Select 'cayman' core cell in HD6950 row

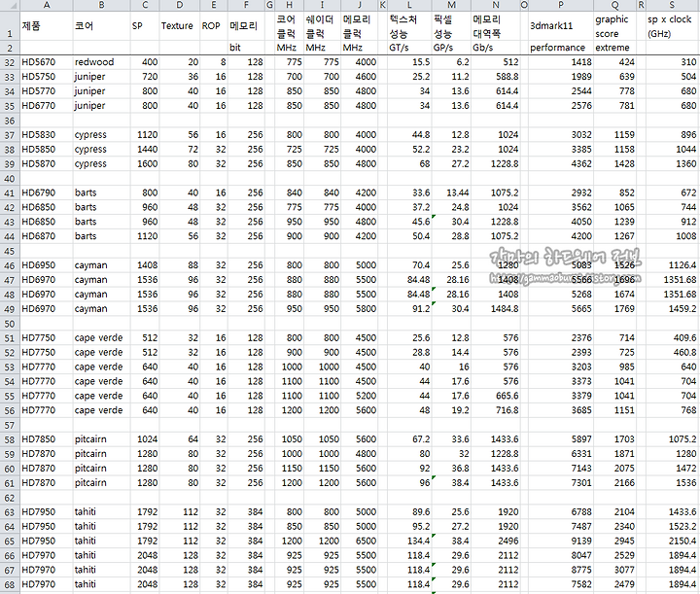pyautogui.click(x=102, y=265)
